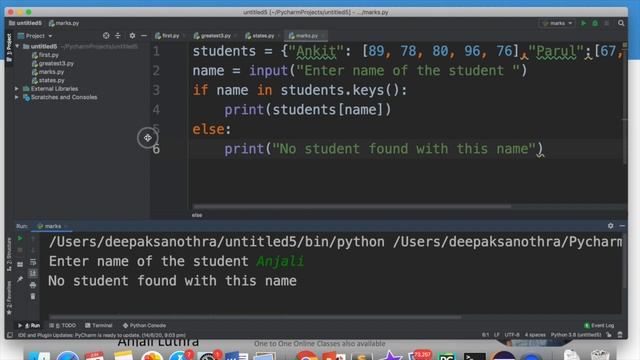The height and width of the screenshot is (360, 640).
Task: Select marks.py in Project tree
Action: [x=48, y=72]
